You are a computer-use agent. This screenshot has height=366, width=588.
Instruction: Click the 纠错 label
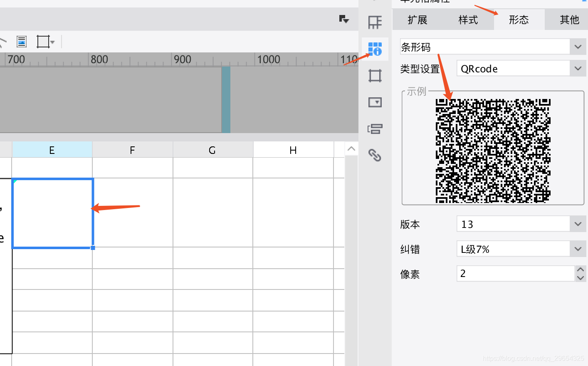click(x=410, y=249)
